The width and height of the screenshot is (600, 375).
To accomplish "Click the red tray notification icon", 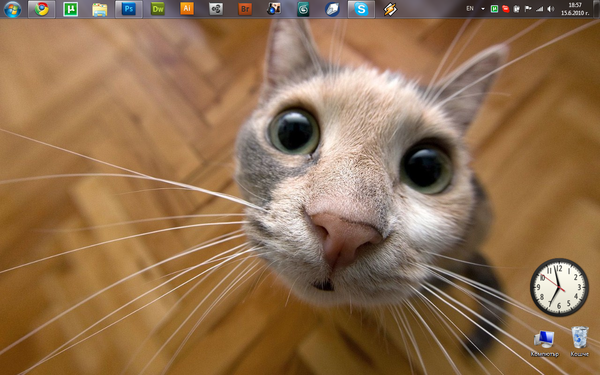I will [505, 9].
